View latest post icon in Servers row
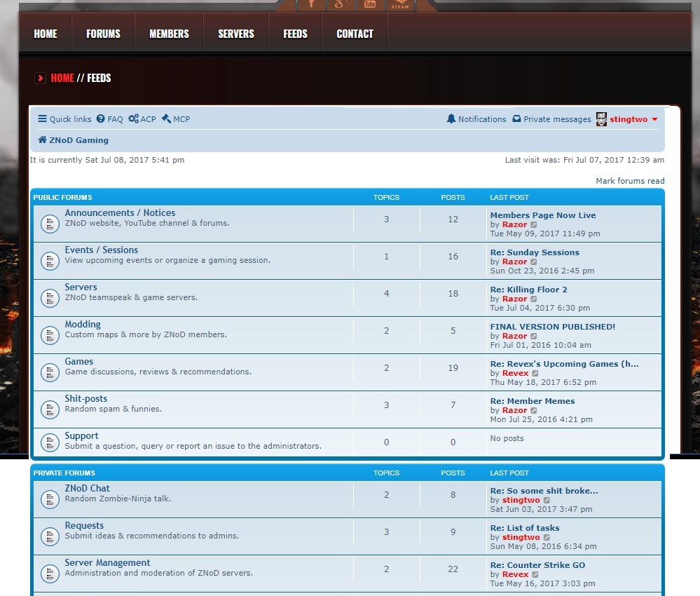 534,299
